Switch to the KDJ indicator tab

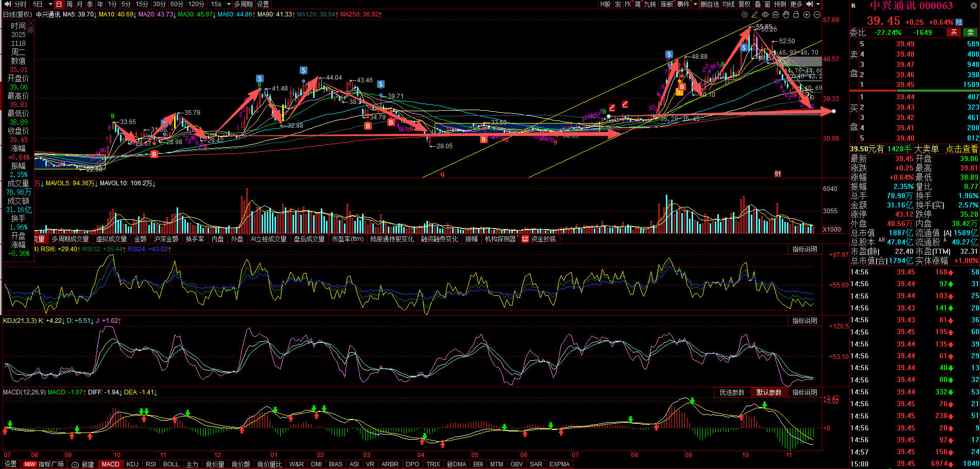(x=132, y=464)
